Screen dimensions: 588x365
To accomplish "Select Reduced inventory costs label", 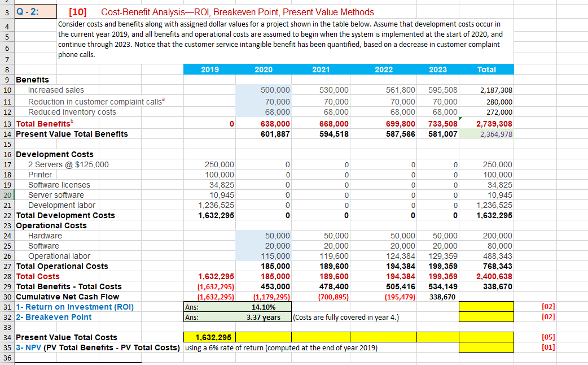I will [72, 112].
